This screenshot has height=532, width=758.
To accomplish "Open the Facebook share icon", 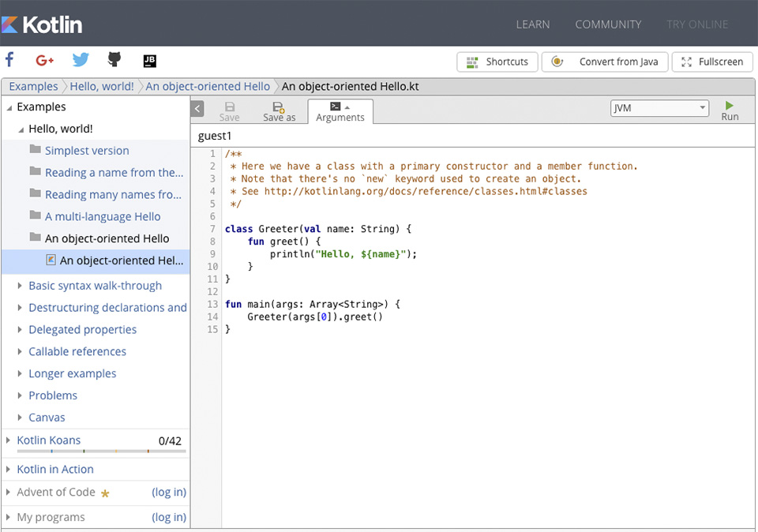I will click(9, 59).
